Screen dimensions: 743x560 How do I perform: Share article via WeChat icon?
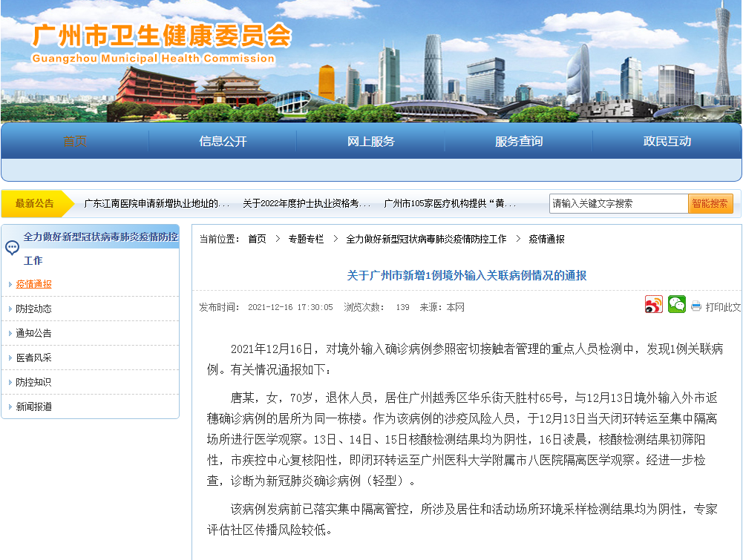pyautogui.click(x=677, y=304)
